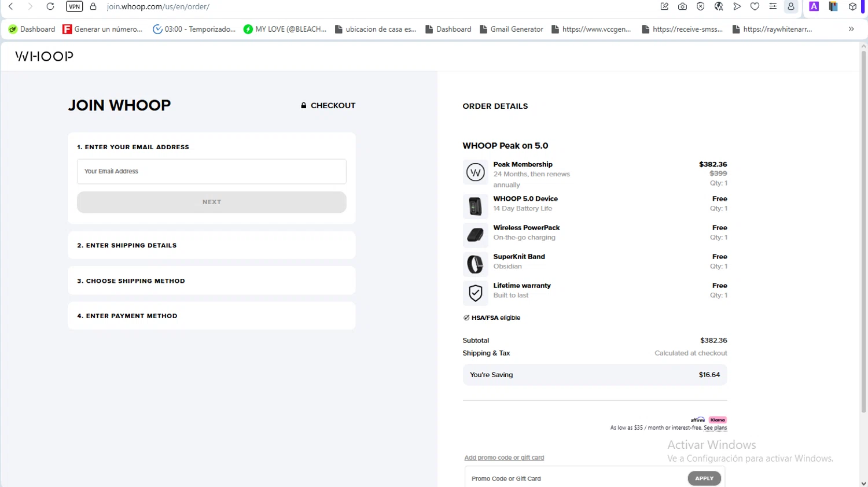Open browser easy setup sliders icon

(773, 7)
